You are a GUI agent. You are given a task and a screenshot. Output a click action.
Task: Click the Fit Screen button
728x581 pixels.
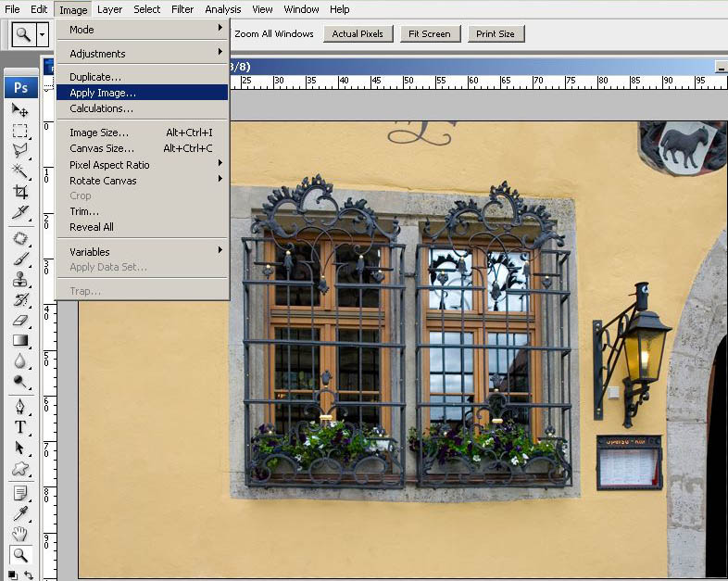pyautogui.click(x=430, y=34)
